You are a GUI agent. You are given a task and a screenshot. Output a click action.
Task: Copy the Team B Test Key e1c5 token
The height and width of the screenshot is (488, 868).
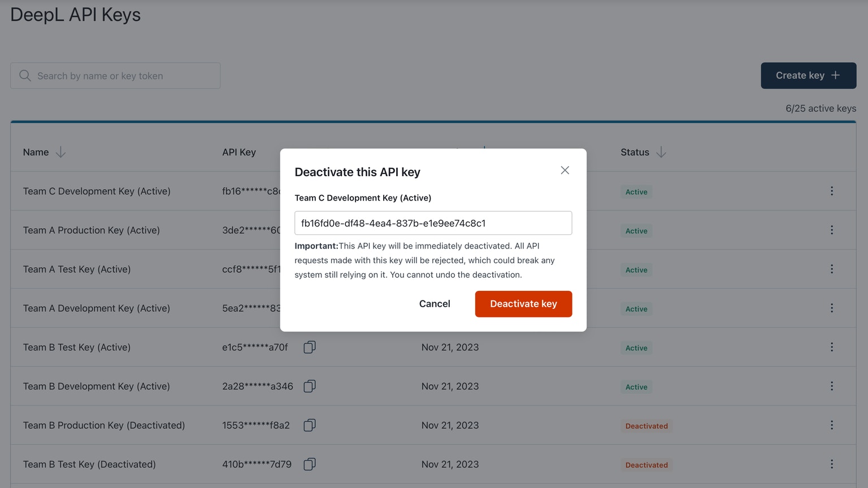[310, 347]
